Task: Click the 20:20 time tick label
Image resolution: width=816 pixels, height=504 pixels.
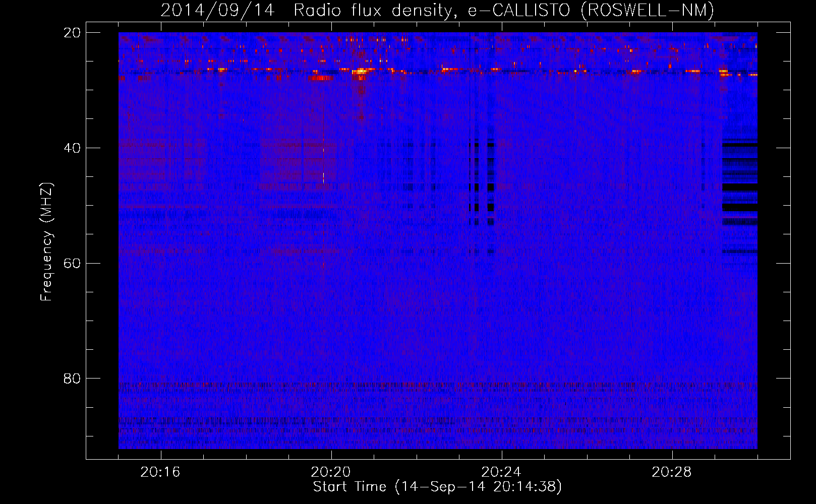Action: [x=331, y=472]
